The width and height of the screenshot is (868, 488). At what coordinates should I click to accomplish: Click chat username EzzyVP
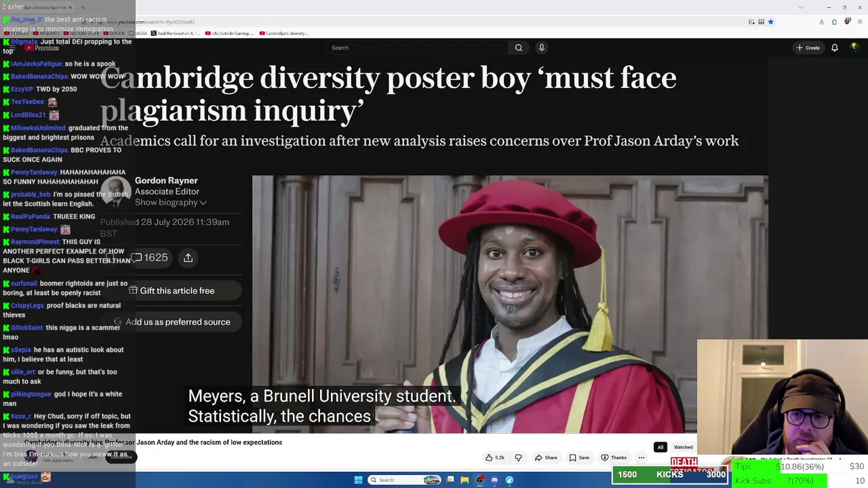22,89
